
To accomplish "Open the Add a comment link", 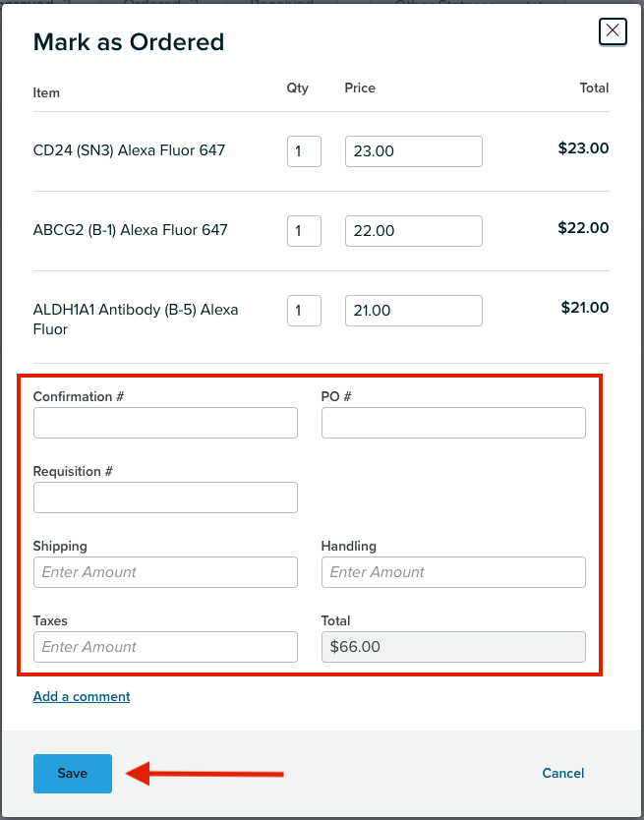I will 82,696.
